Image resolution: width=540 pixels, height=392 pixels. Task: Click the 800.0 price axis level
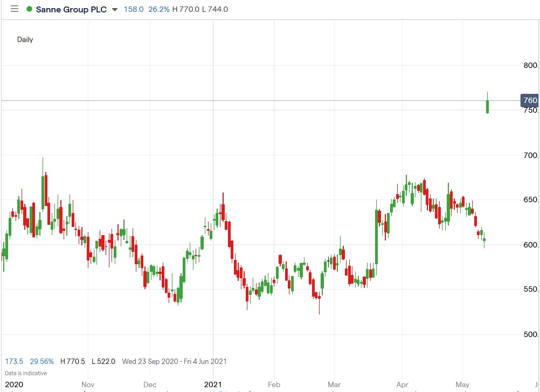[531, 65]
